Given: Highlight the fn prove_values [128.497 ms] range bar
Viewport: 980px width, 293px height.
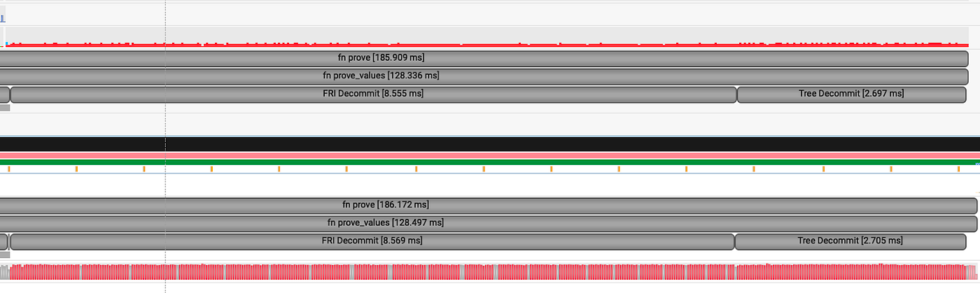Looking at the screenshot, I should click(x=488, y=224).
